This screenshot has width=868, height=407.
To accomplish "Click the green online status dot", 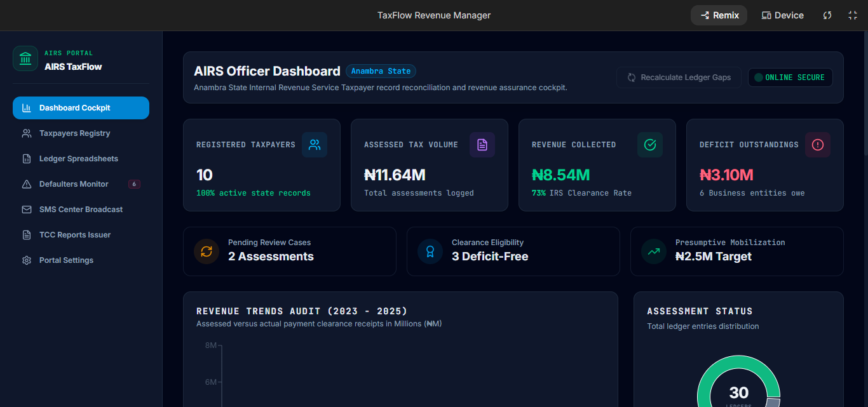I will [x=758, y=77].
